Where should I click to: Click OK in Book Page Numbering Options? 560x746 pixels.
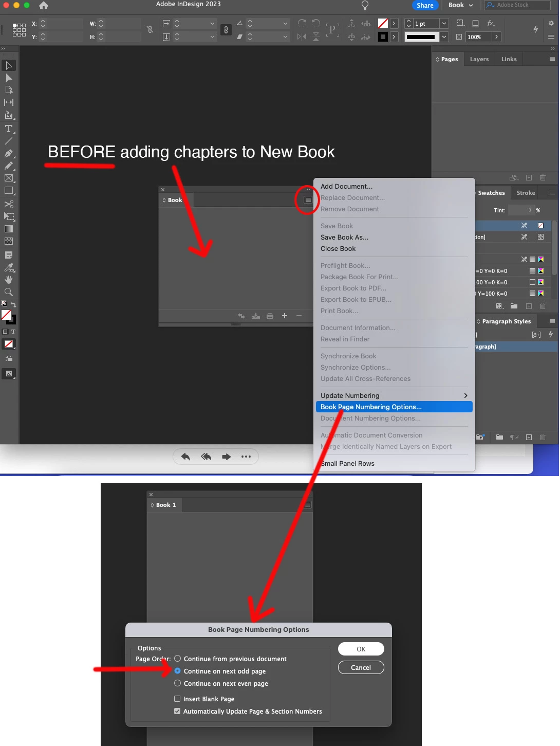pos(361,649)
